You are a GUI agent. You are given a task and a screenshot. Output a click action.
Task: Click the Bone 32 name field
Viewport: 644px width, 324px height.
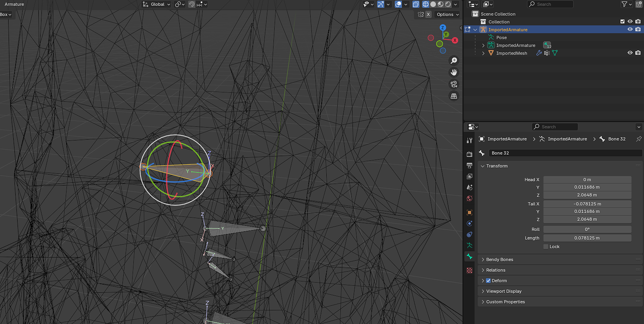(566, 153)
